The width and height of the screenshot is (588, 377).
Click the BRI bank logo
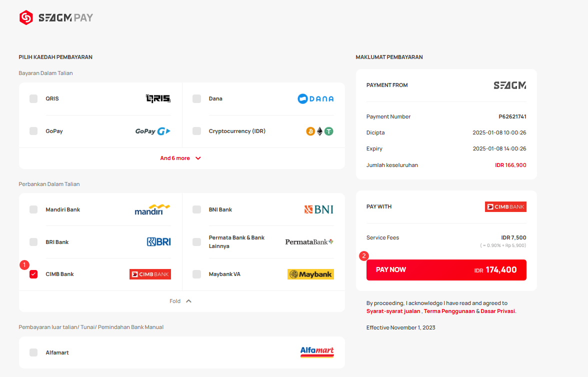[x=158, y=242]
